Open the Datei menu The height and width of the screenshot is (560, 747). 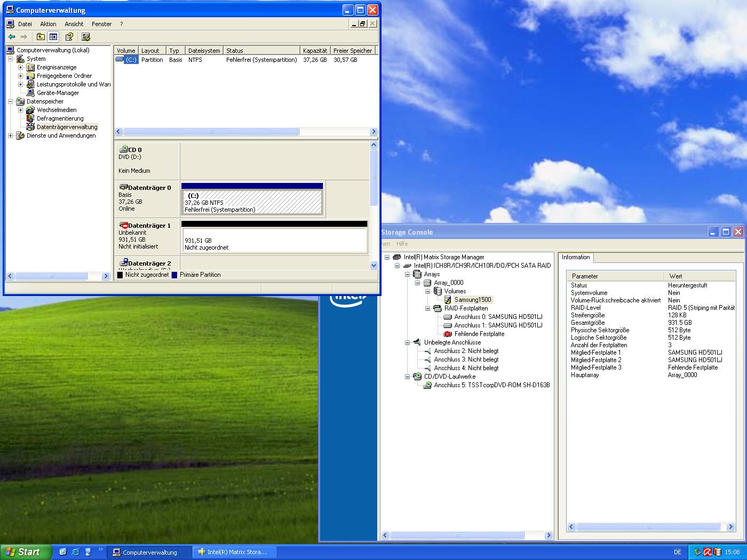click(25, 24)
